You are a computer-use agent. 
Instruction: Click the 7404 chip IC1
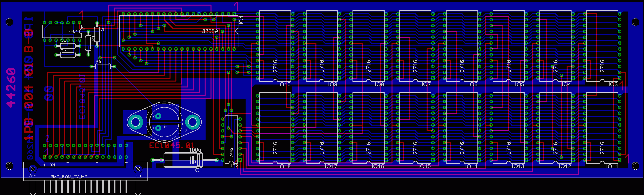tap(62, 31)
